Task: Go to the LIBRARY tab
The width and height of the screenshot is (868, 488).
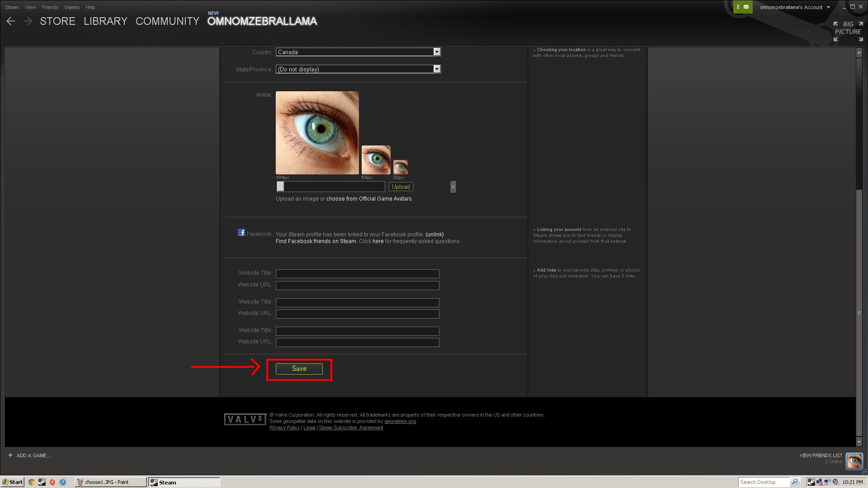Action: [x=105, y=21]
